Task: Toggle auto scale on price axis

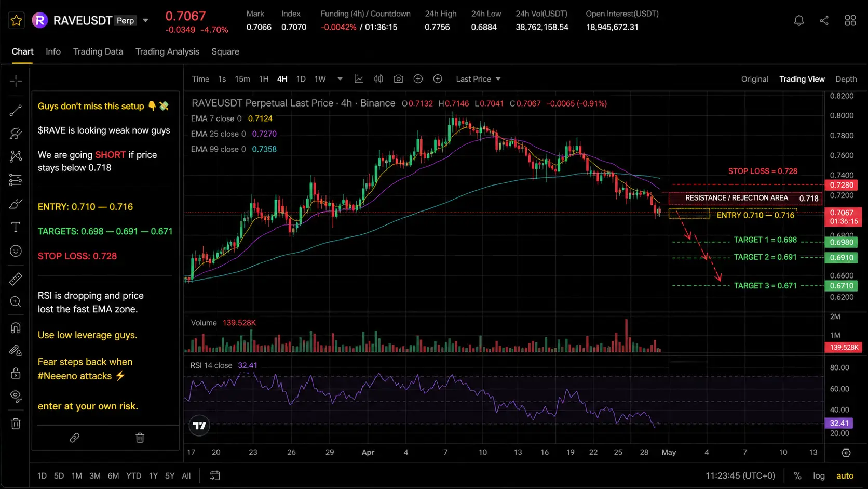Action: point(845,475)
